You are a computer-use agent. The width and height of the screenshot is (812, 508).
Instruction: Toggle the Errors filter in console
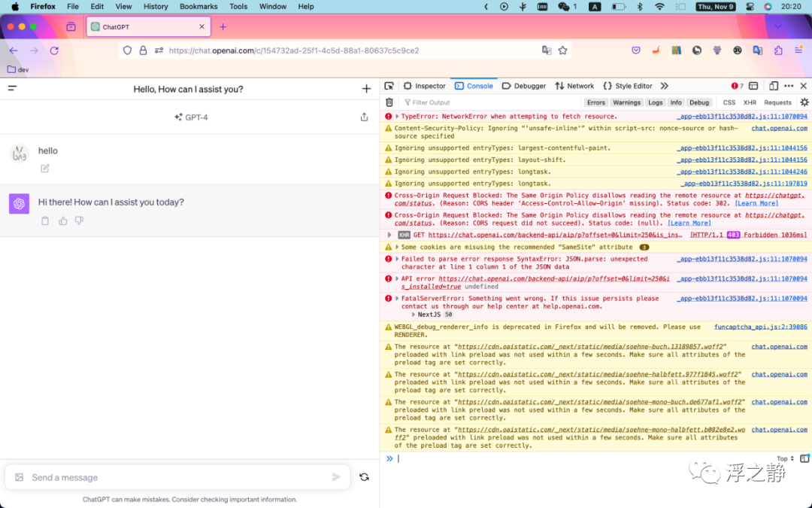[595, 102]
